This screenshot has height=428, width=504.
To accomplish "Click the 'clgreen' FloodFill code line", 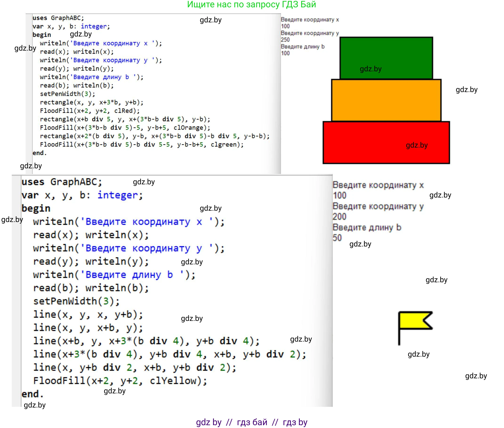I will (142, 145).
